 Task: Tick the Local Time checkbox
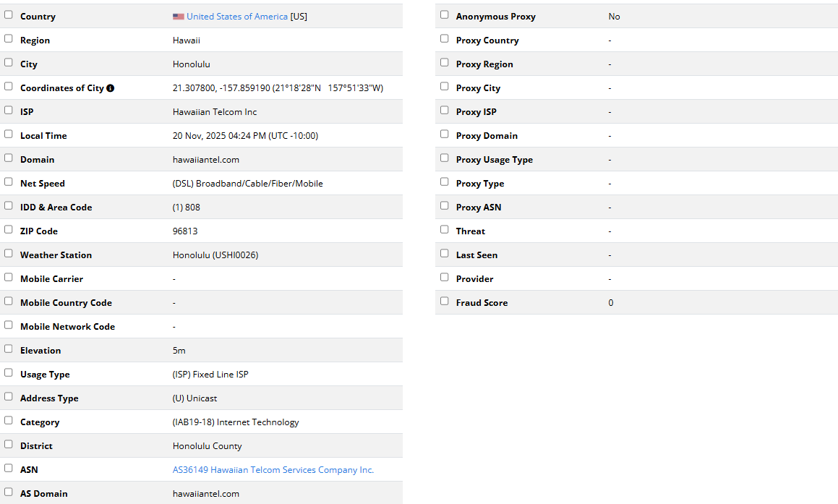pyautogui.click(x=9, y=134)
